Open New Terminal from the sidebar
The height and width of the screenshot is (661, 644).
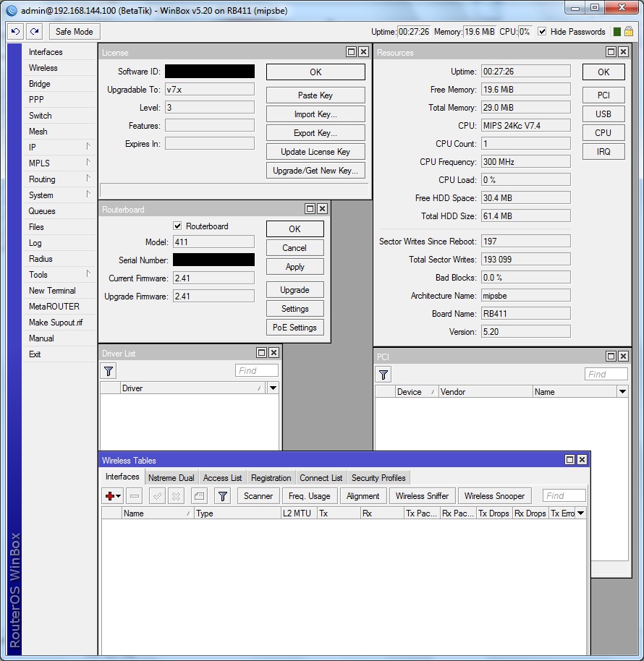pyautogui.click(x=52, y=291)
